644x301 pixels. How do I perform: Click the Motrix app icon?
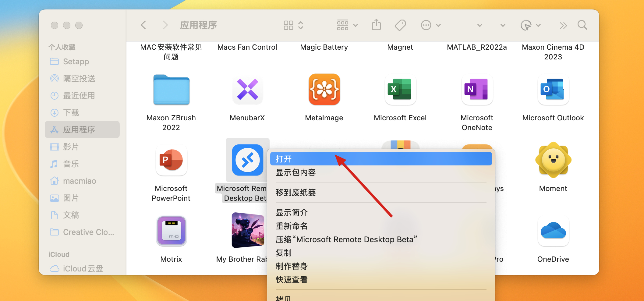[171, 231]
